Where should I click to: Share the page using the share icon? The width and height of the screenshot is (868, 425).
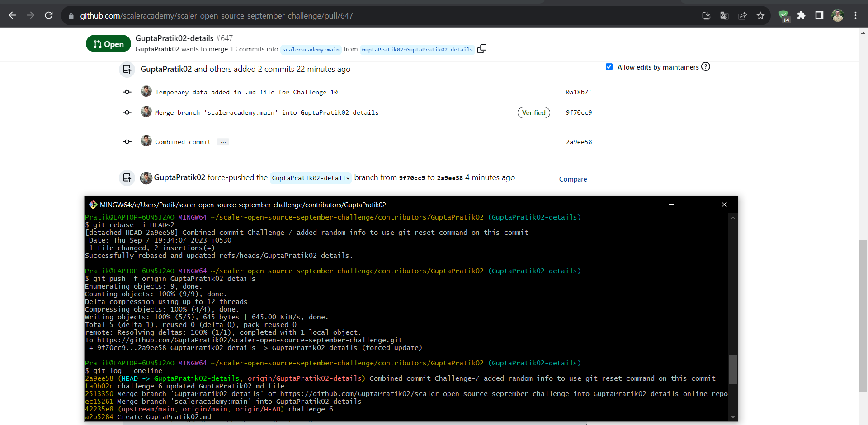tap(742, 15)
